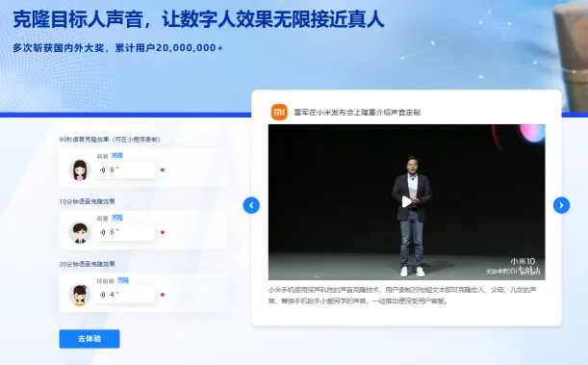Click the female avatar in the 90-second sample
This screenshot has height=365, width=588.
pos(80,169)
